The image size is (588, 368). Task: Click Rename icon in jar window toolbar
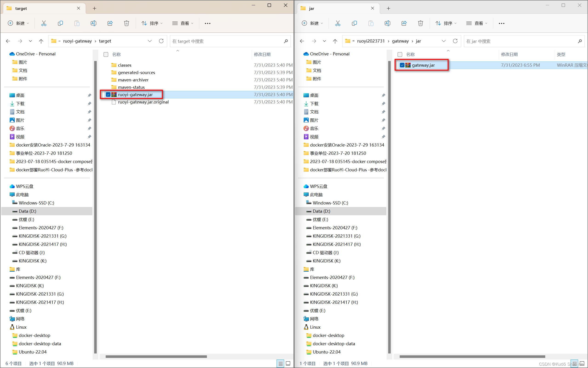[x=387, y=23]
